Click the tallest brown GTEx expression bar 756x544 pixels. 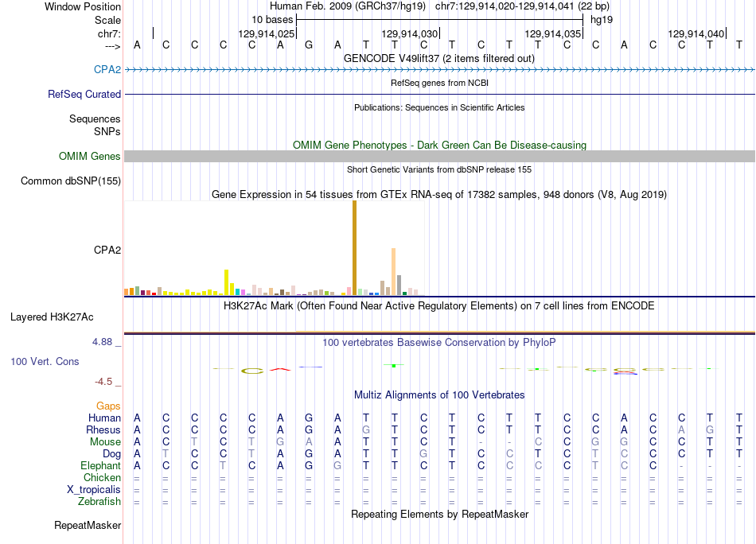(354, 247)
